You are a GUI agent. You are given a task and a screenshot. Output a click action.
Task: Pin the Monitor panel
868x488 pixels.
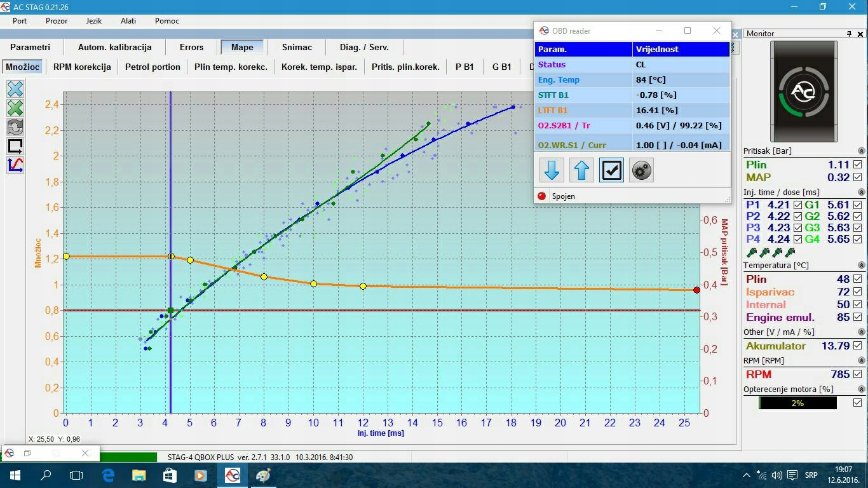(x=849, y=34)
